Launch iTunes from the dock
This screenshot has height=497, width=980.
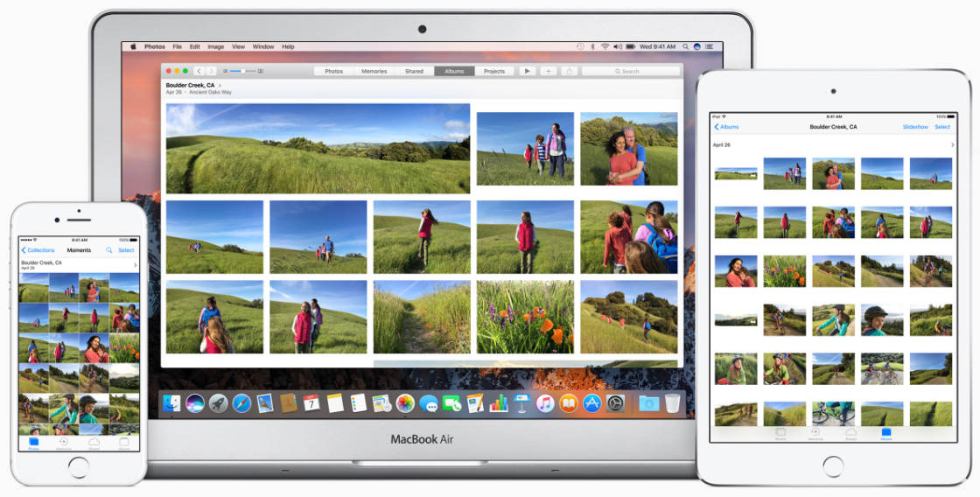545,403
